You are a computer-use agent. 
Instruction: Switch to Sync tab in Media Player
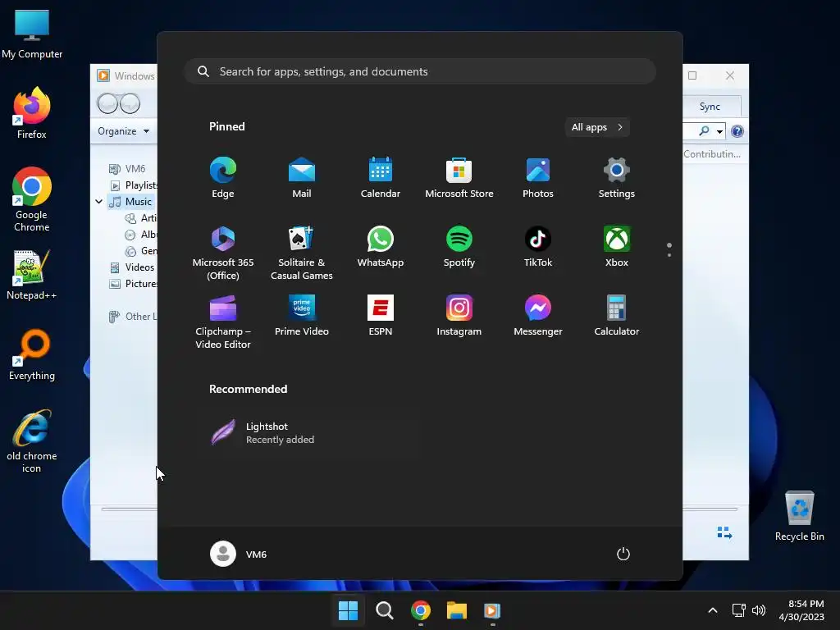(710, 107)
